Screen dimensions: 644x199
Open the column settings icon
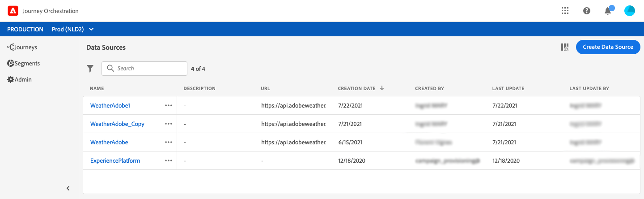coord(565,47)
